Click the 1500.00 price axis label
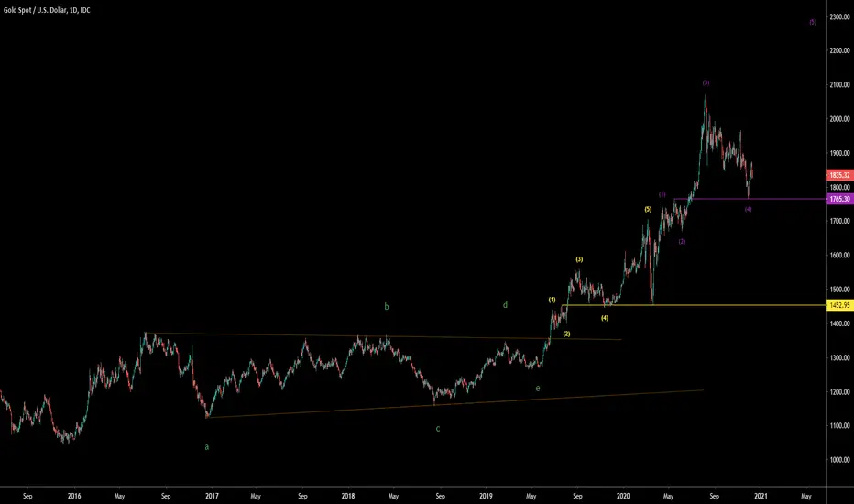The width and height of the screenshot is (854, 504). pyautogui.click(x=840, y=290)
